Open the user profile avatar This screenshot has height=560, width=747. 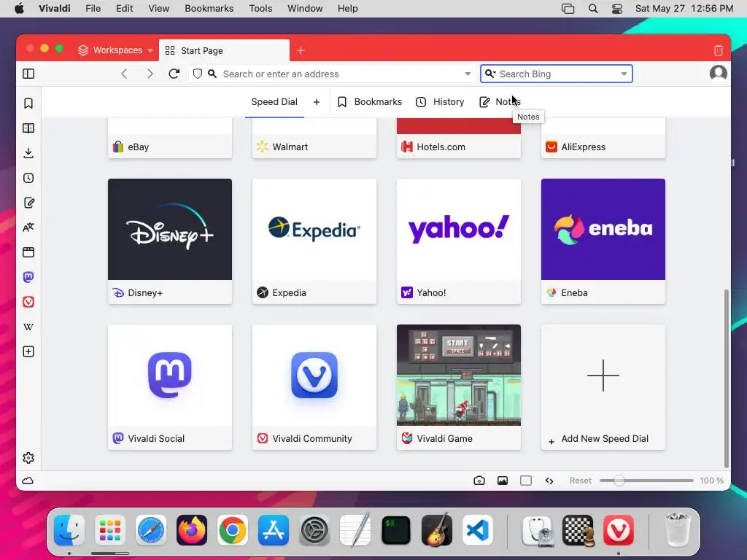point(718,74)
